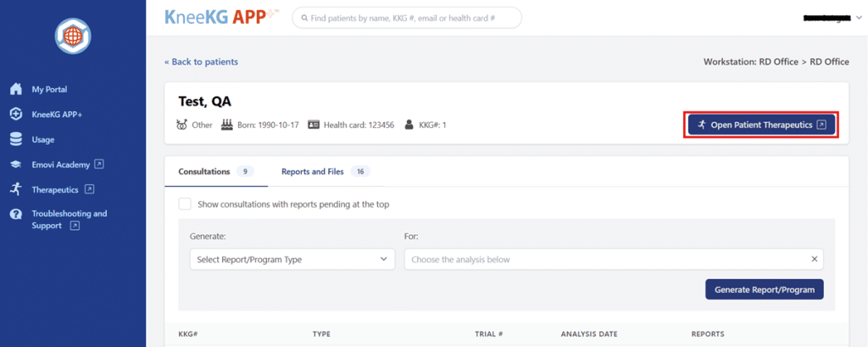Click the KneeKG APP+ hexagon icon

click(x=16, y=115)
